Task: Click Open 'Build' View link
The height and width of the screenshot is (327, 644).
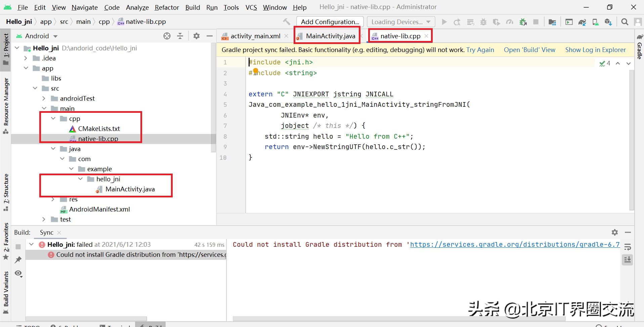Action: point(529,50)
